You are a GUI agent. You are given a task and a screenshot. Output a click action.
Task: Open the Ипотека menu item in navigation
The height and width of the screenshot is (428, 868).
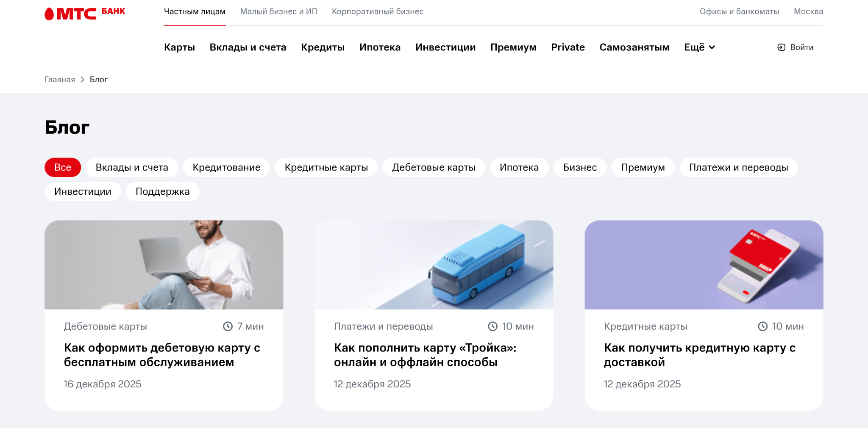point(380,47)
